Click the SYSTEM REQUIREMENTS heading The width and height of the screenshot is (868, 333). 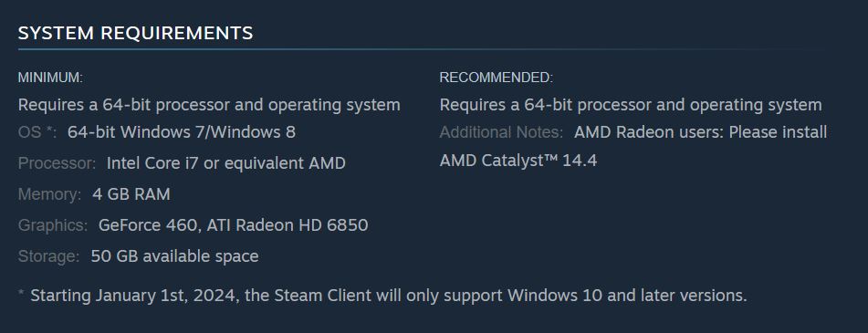(136, 33)
